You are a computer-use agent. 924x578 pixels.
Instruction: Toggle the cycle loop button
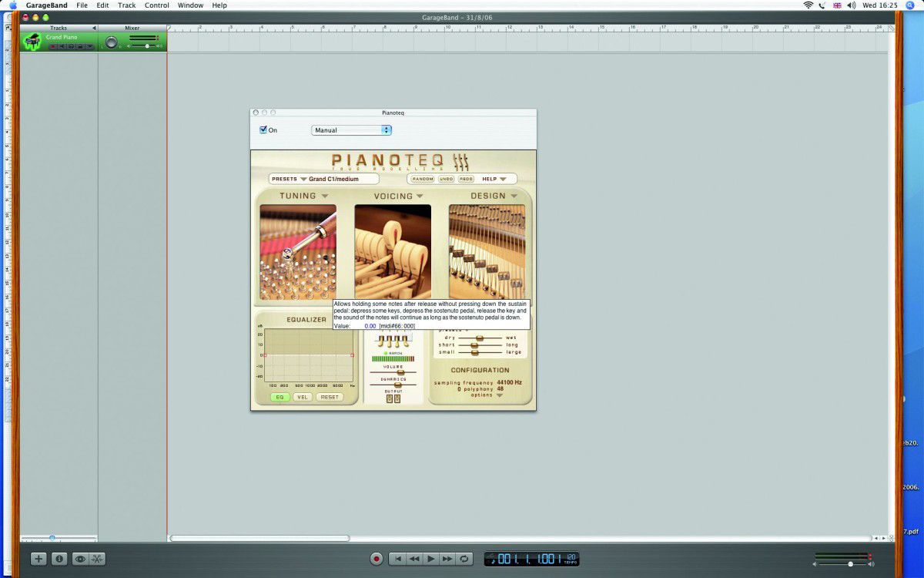[x=465, y=559]
